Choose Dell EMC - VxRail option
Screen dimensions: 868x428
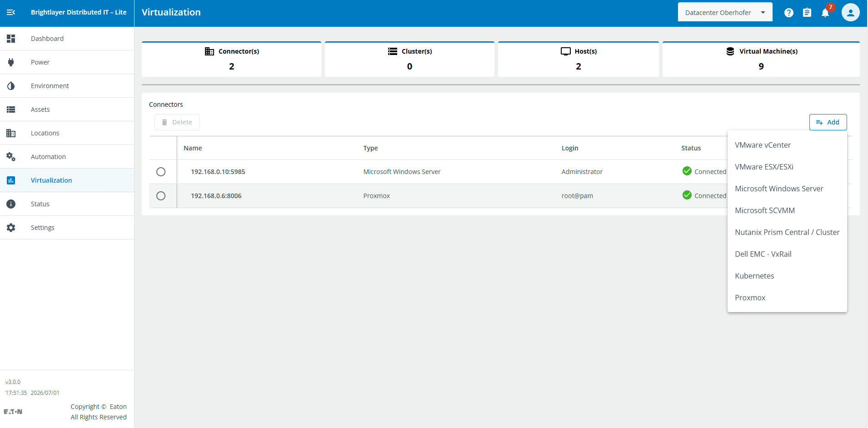coord(787,254)
